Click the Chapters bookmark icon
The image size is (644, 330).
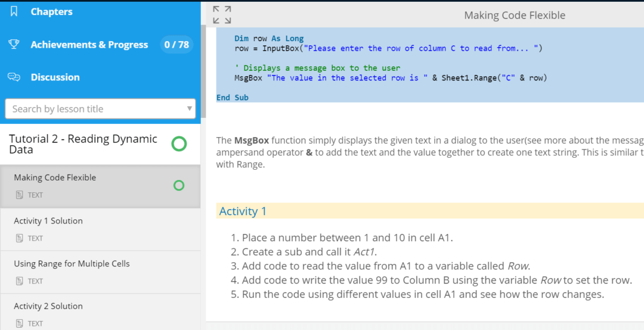point(14,12)
